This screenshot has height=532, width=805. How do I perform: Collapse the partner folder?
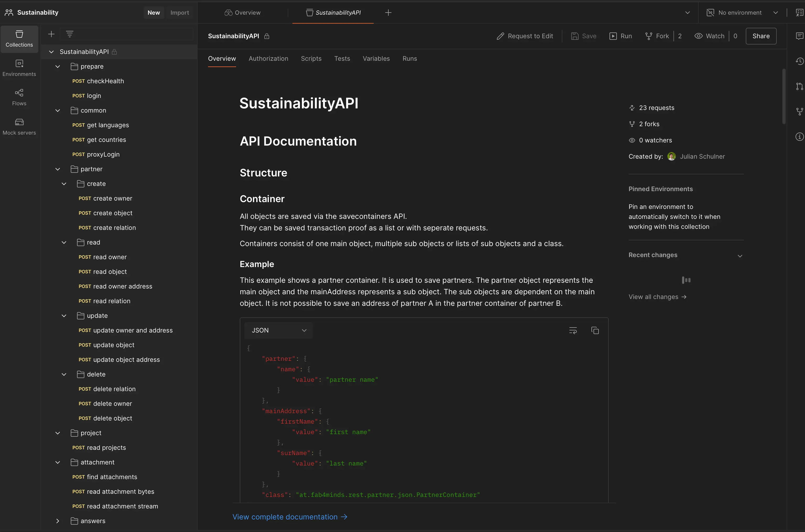coord(58,169)
